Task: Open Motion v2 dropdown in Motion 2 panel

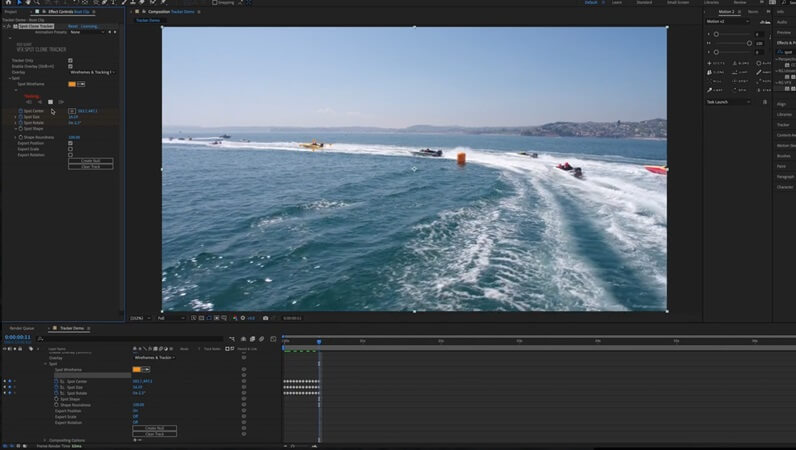Action: point(727,21)
